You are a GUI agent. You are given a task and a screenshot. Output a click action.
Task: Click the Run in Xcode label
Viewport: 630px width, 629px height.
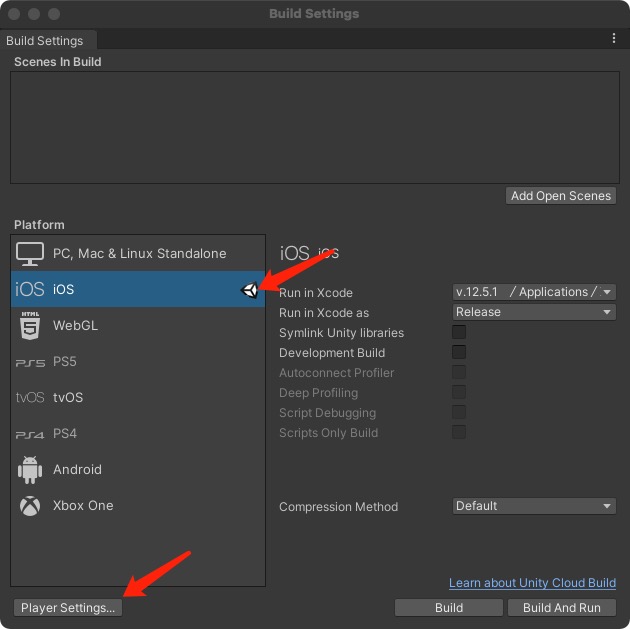pyautogui.click(x=316, y=293)
